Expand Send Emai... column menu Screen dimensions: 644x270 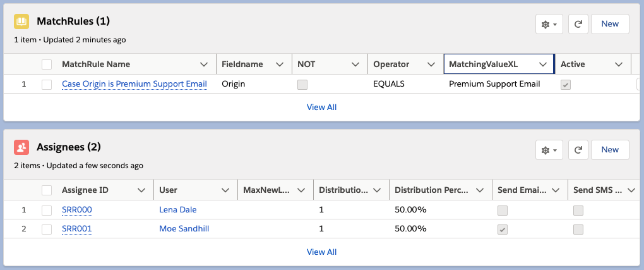pyautogui.click(x=556, y=190)
